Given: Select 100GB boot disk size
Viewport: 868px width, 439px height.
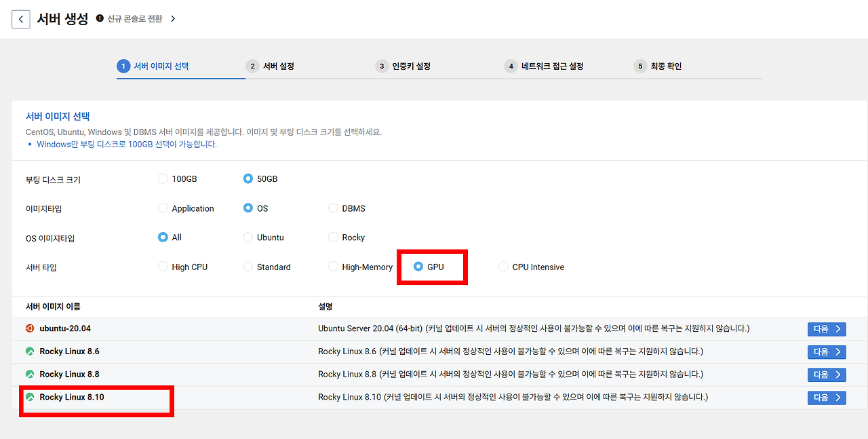Looking at the screenshot, I should (163, 178).
